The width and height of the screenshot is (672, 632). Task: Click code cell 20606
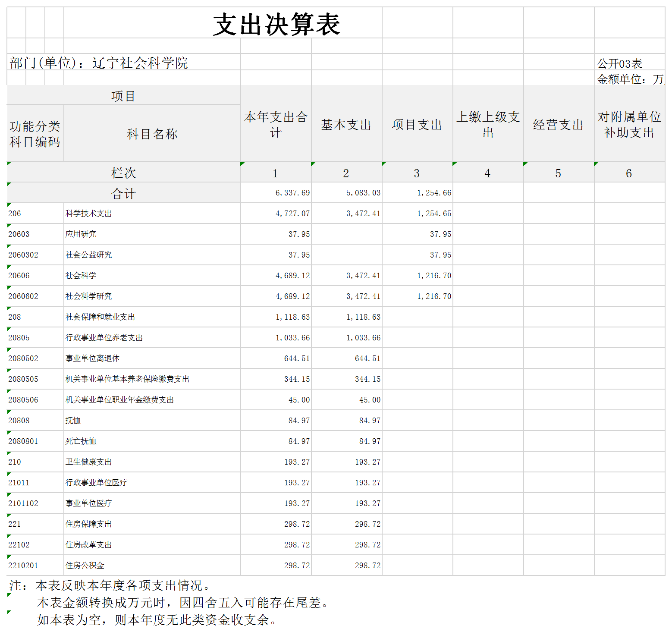pos(35,276)
